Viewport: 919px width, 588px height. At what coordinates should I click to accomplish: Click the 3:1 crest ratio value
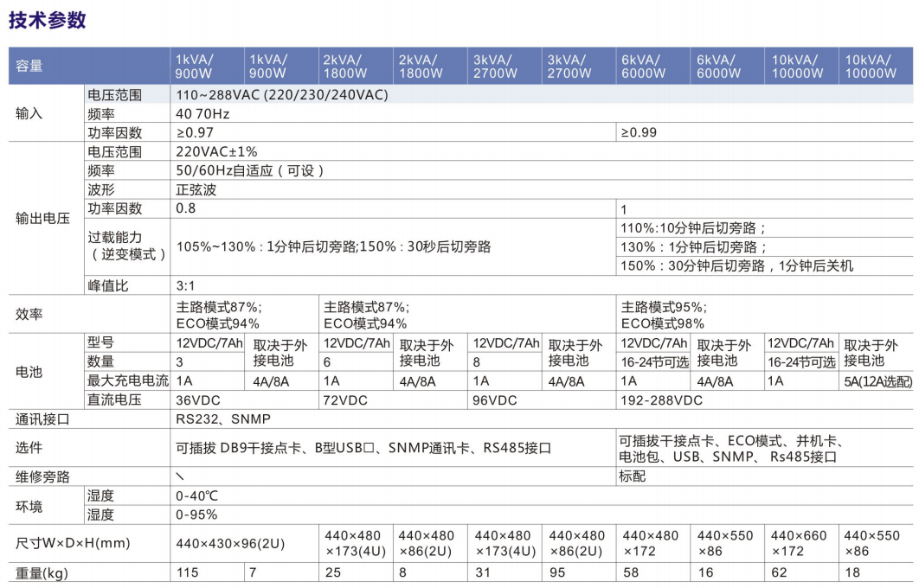pos(185,286)
